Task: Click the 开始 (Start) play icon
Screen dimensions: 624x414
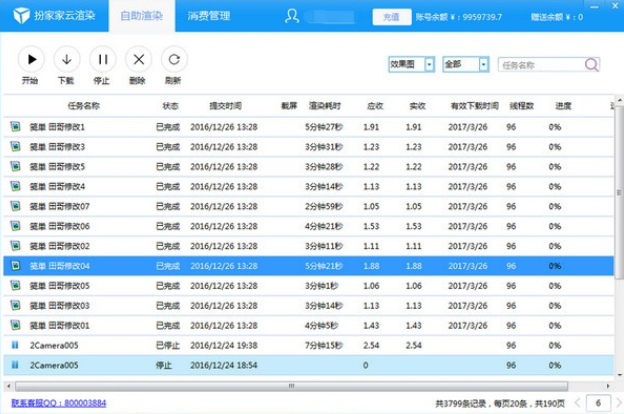Action: coord(29,60)
